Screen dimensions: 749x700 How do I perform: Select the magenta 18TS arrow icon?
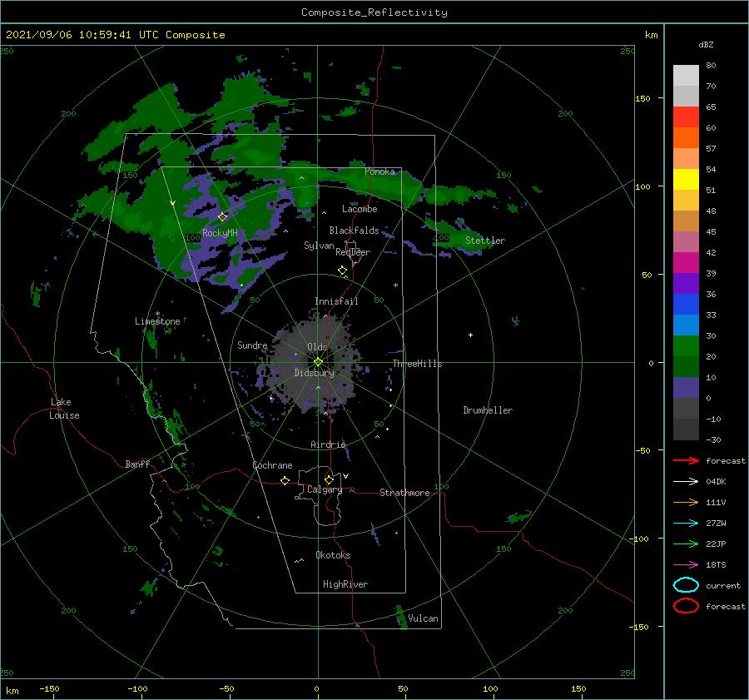click(686, 565)
